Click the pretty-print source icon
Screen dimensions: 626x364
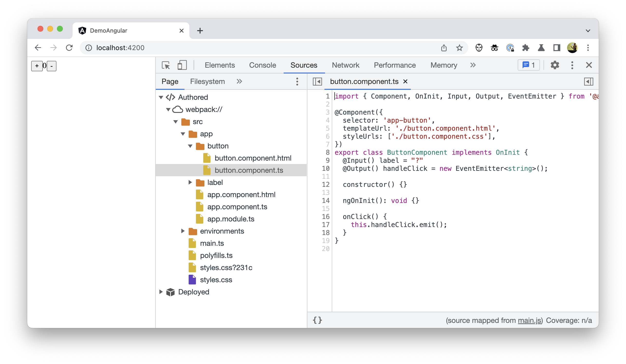click(318, 320)
